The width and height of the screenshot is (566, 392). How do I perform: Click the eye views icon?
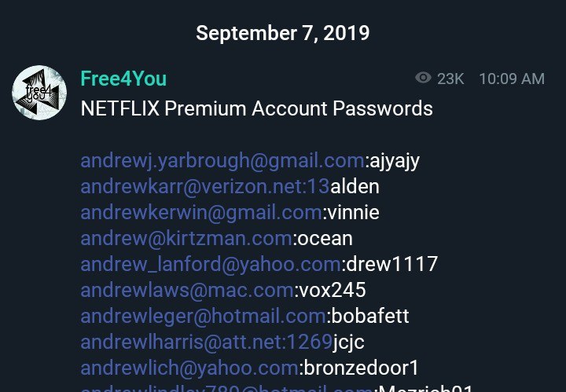tap(423, 78)
